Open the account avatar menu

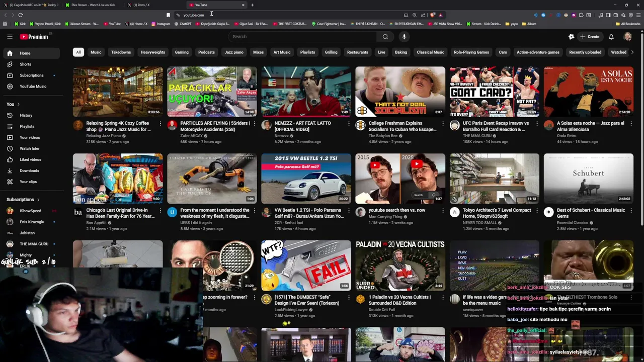point(627,37)
